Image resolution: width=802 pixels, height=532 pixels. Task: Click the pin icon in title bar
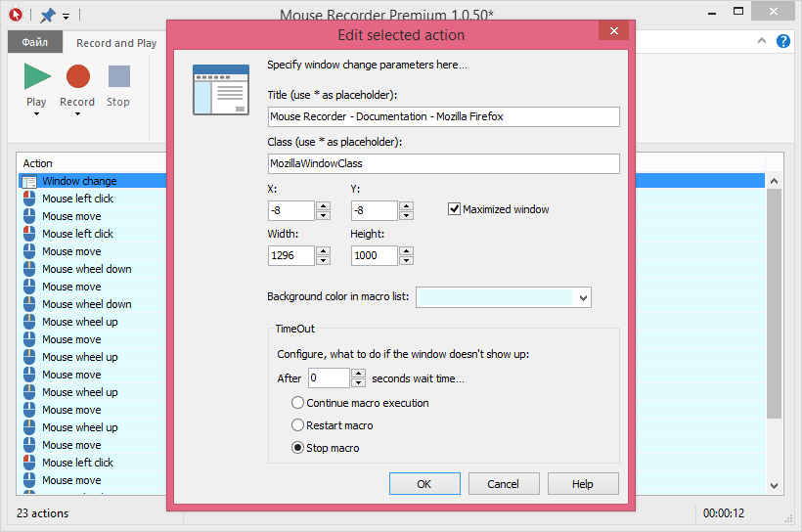(47, 16)
